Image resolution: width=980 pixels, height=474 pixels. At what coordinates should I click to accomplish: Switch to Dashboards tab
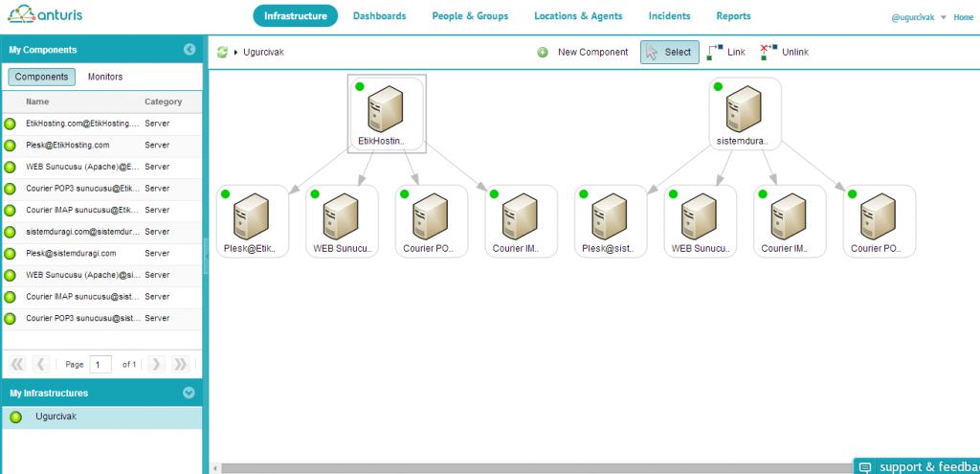pyautogui.click(x=379, y=16)
